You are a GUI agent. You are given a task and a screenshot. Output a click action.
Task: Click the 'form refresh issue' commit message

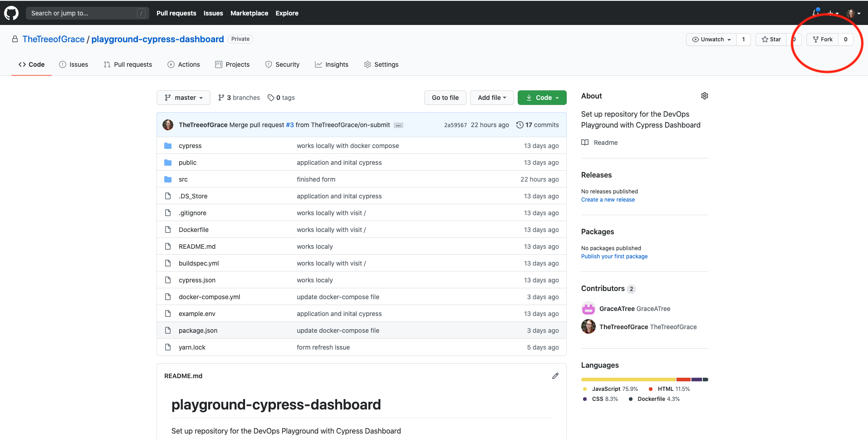[324, 347]
